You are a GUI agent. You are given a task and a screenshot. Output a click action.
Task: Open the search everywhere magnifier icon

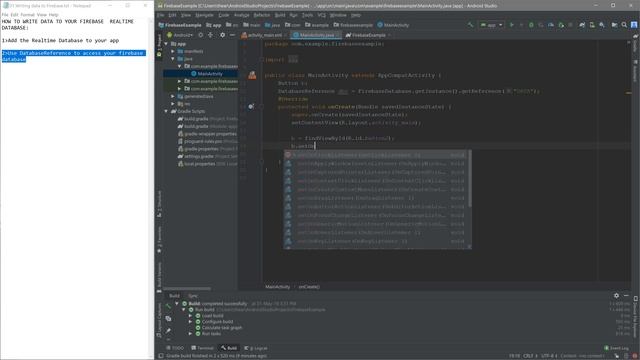(x=624, y=25)
